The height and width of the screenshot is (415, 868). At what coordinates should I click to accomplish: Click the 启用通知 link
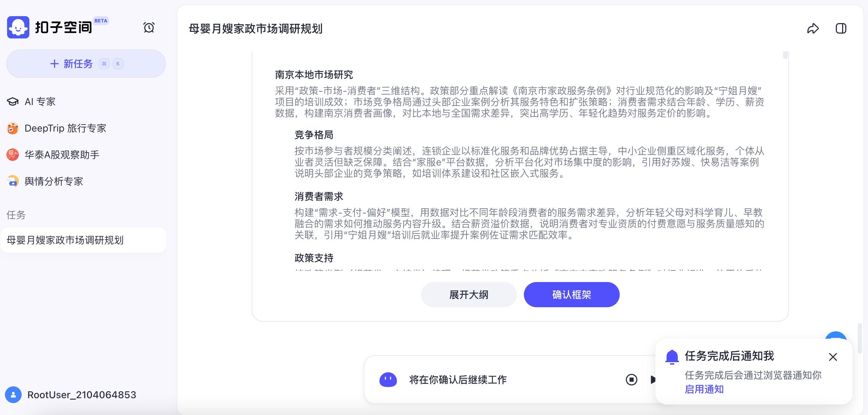pos(704,389)
